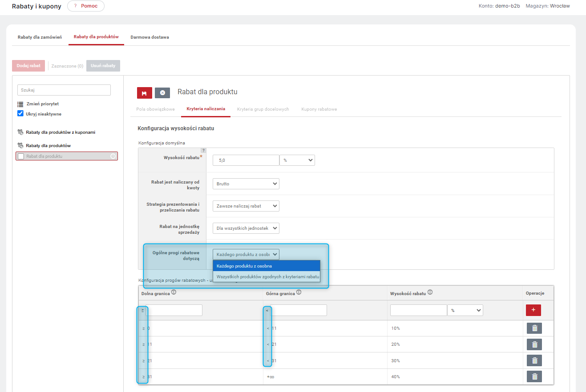The width and height of the screenshot is (586, 392).
Task: Click the Zaznaczone (0) counter
Action: pos(67,66)
